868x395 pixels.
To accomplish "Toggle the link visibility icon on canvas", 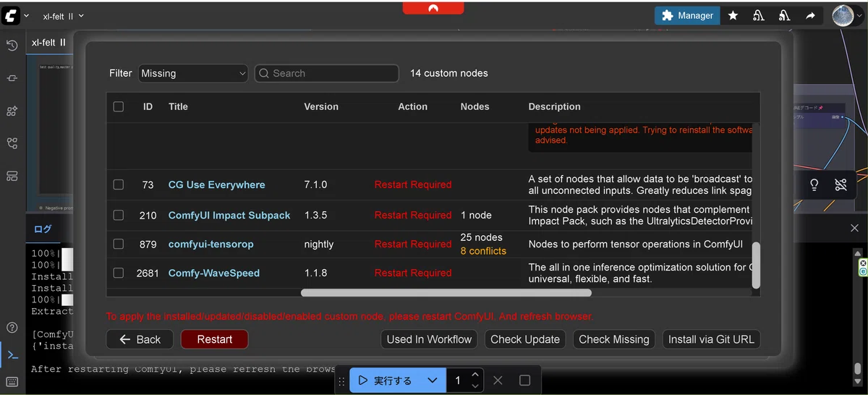I will tap(840, 185).
